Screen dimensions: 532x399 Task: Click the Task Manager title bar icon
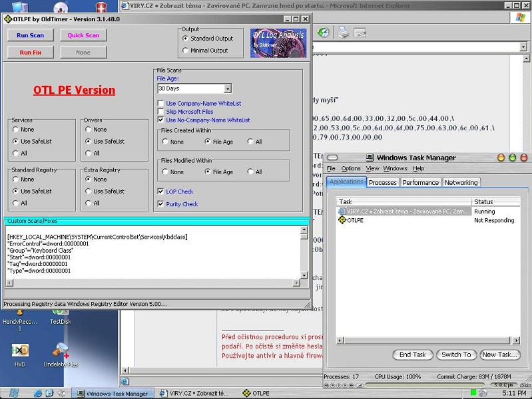(370, 158)
